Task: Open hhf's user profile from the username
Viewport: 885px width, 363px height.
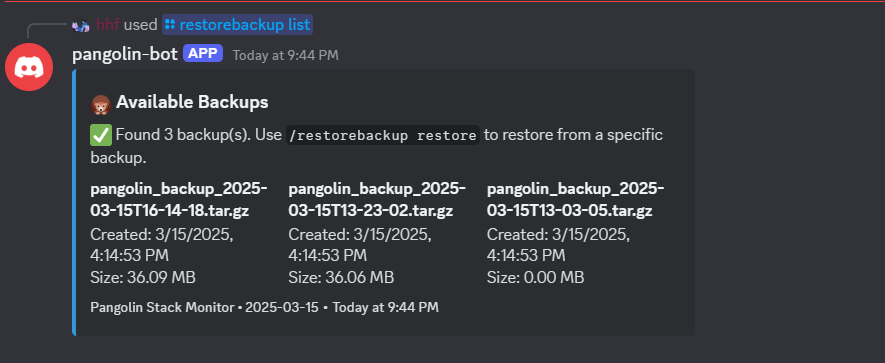Action: pos(108,25)
